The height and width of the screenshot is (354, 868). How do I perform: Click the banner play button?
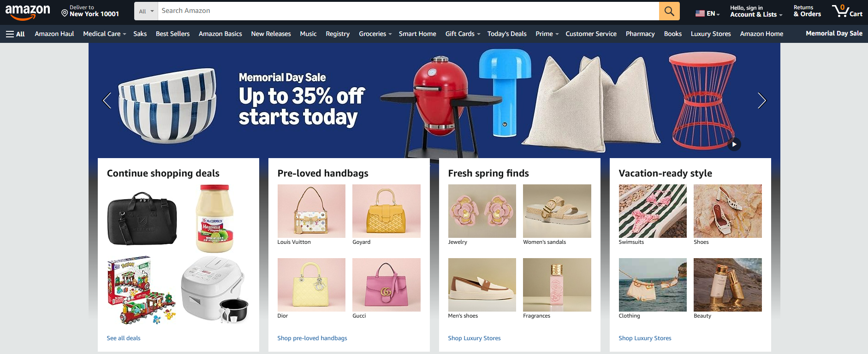734,144
